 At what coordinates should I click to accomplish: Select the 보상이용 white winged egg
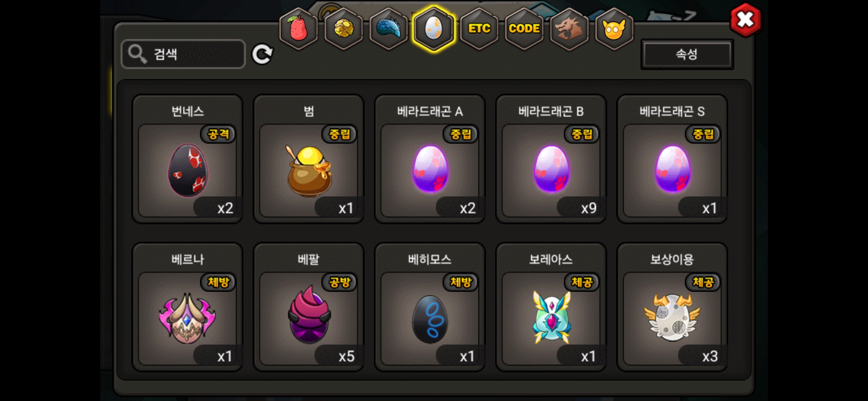point(672,307)
